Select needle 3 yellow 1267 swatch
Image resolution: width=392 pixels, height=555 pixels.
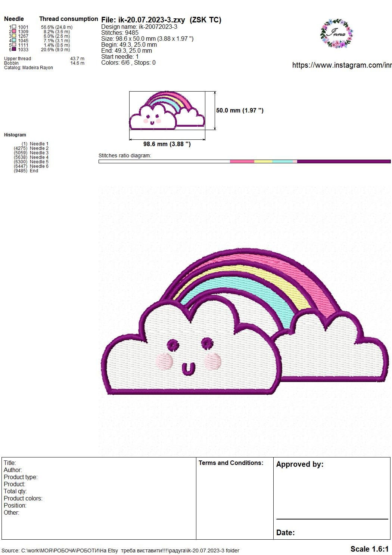click(x=13, y=36)
